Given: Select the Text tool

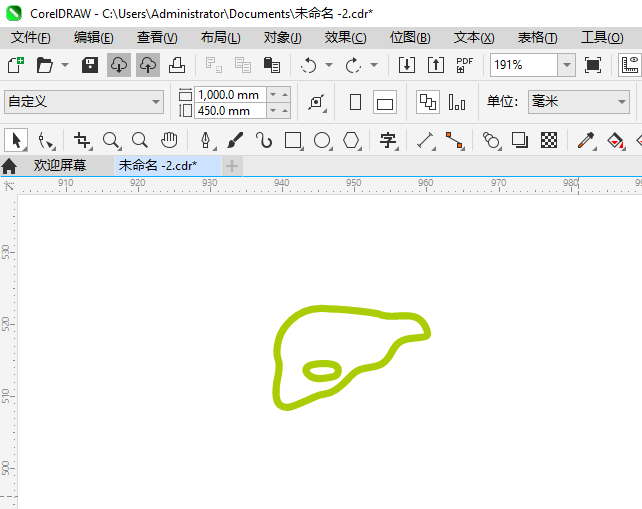Looking at the screenshot, I should [x=388, y=140].
